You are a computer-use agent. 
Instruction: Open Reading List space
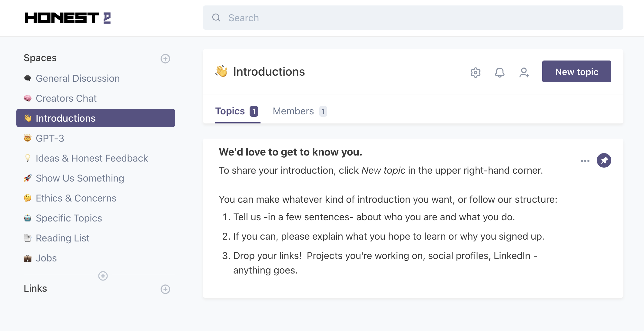click(62, 238)
